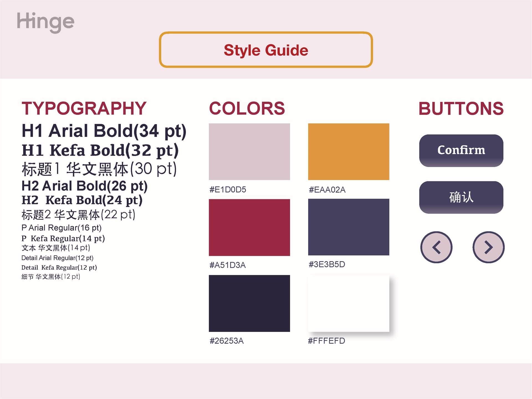Pick the #A51D3A crimson swatch

249,227
